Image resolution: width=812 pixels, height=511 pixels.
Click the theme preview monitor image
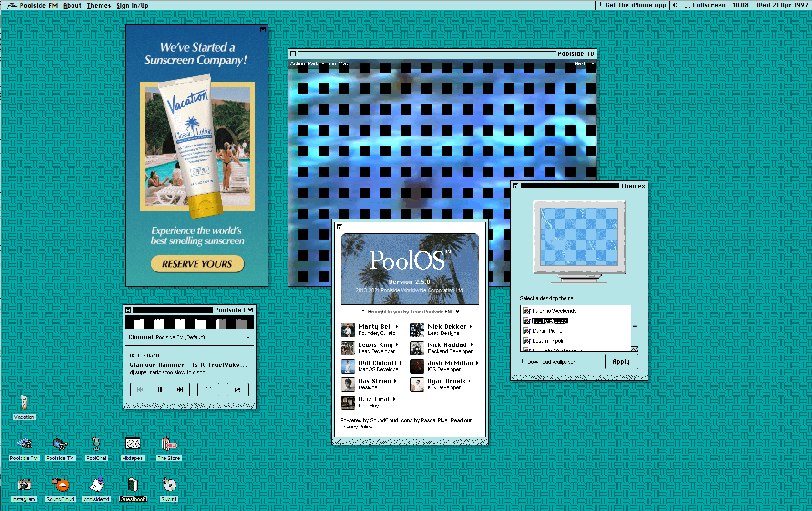(580, 242)
